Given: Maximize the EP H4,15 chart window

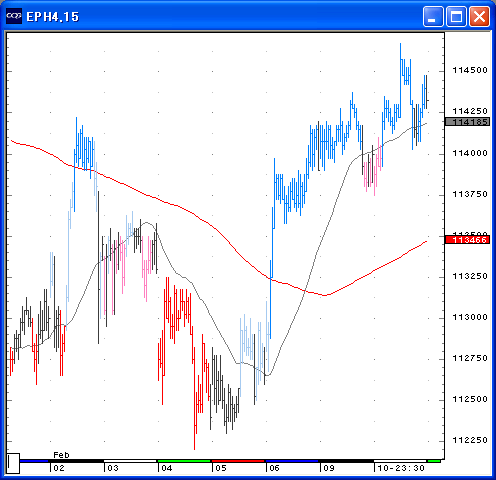Looking at the screenshot, I should point(456,16).
